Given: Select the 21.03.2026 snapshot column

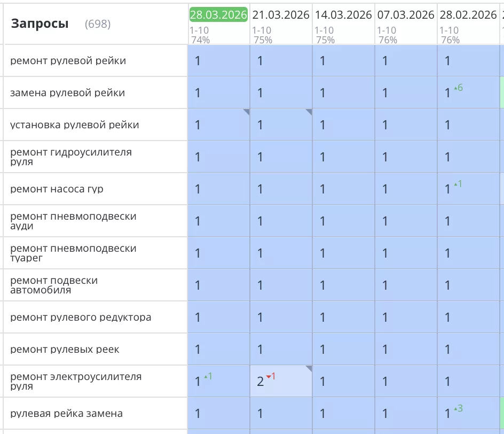Looking at the screenshot, I should 280,14.
